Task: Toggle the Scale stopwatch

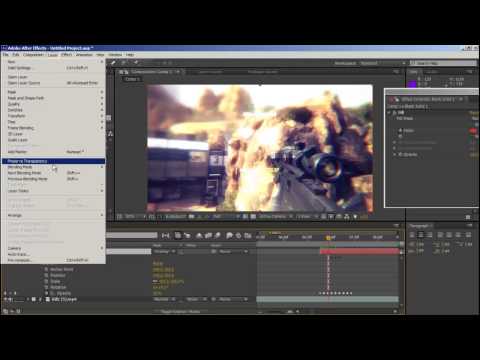Action: click(47, 281)
